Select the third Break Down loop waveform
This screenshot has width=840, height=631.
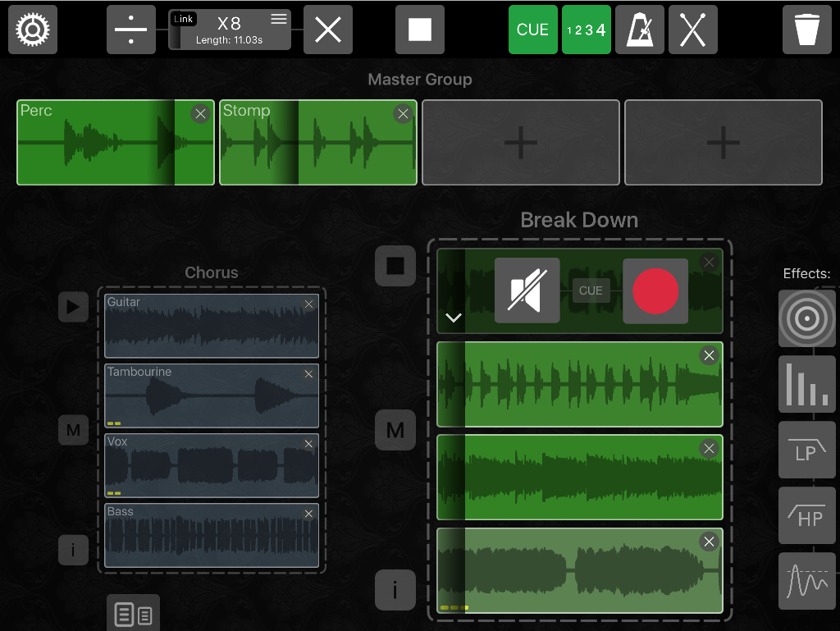[580, 478]
